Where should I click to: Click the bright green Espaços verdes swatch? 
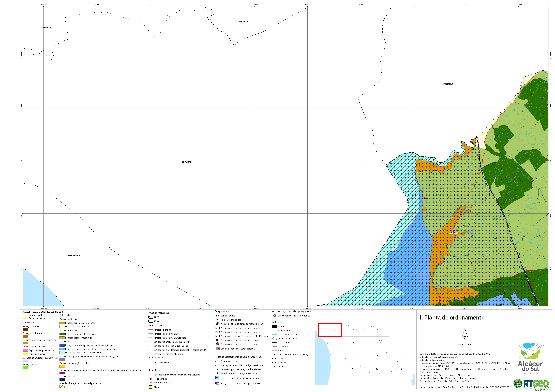click(x=26, y=368)
